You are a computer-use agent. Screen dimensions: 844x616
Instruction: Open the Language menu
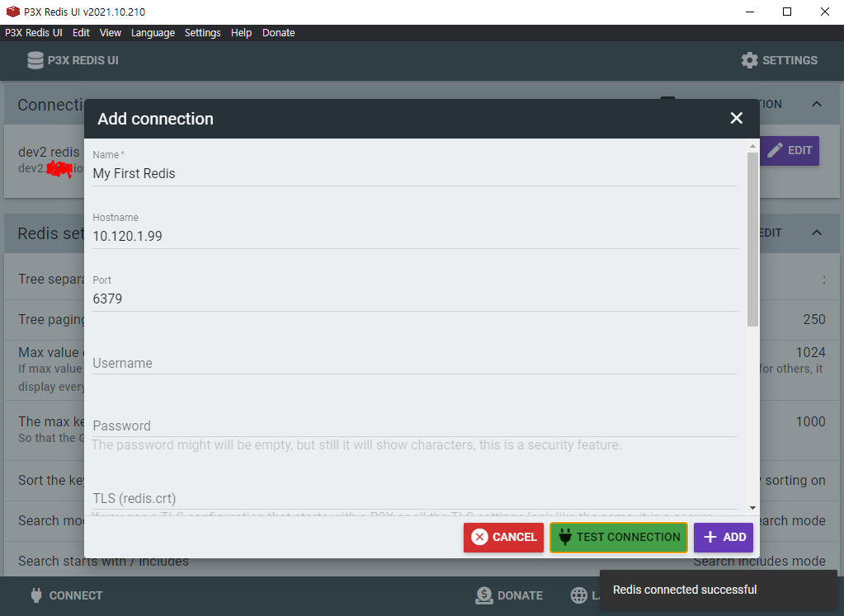click(153, 33)
